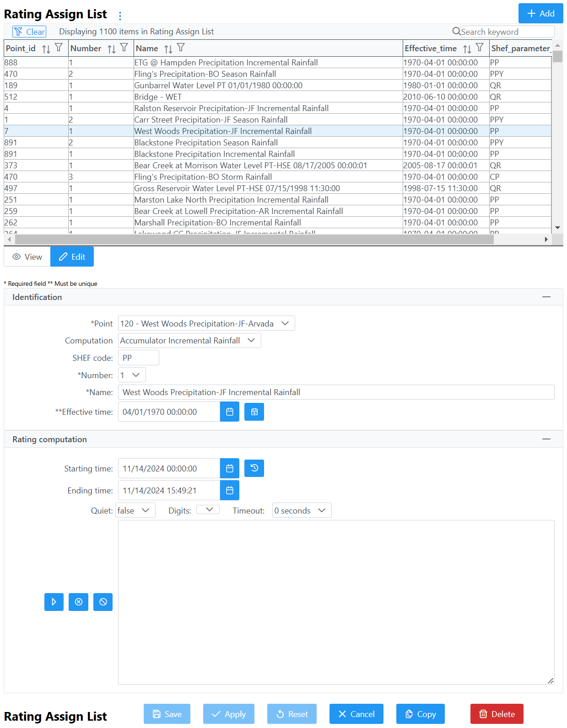Select row Marshall Precipitation-BO Incremental Rainfall
567x728 pixels.
[x=277, y=223]
